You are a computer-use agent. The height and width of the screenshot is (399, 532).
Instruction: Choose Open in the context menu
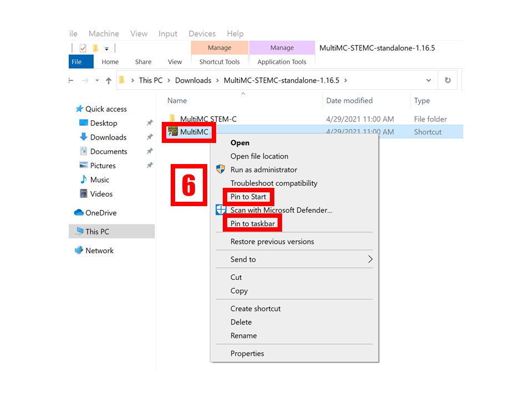click(240, 143)
